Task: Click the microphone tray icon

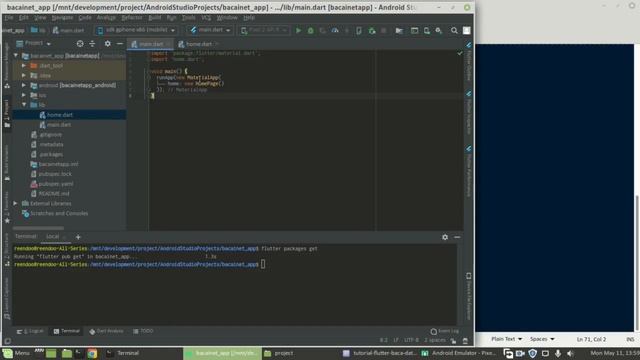Action: pos(558,353)
